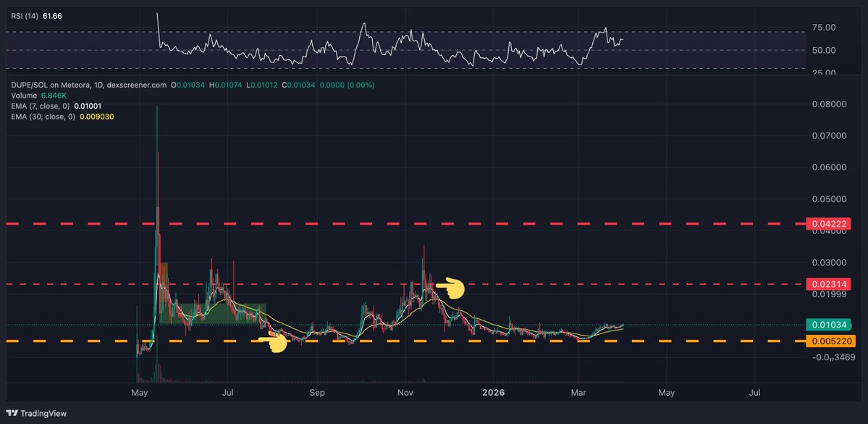Click the May label near chart start
Image resolution: width=868 pixels, height=424 pixels.
tap(139, 393)
